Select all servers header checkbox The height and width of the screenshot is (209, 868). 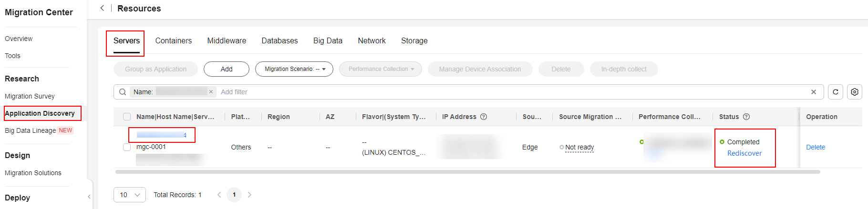(127, 117)
